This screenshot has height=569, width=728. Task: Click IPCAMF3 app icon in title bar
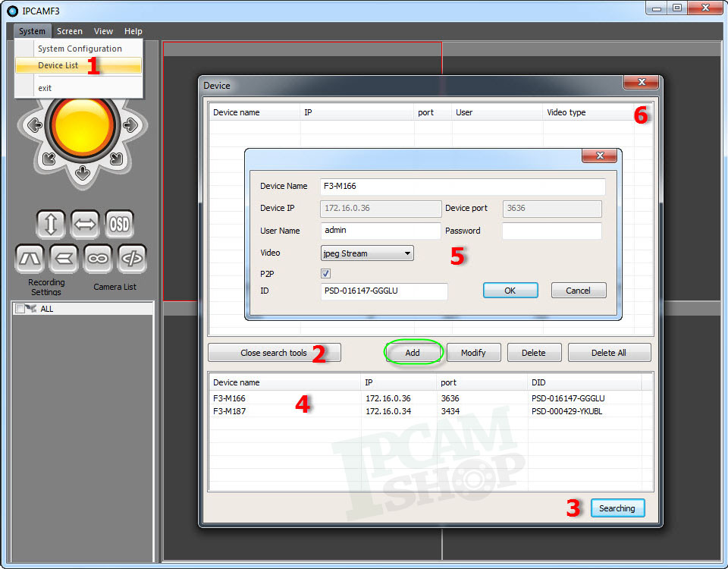coord(13,11)
